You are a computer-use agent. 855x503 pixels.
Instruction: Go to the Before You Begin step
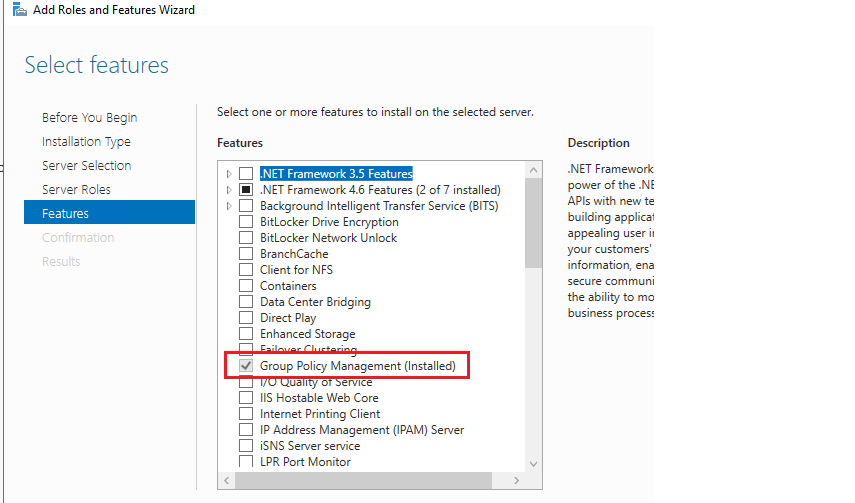click(x=89, y=117)
